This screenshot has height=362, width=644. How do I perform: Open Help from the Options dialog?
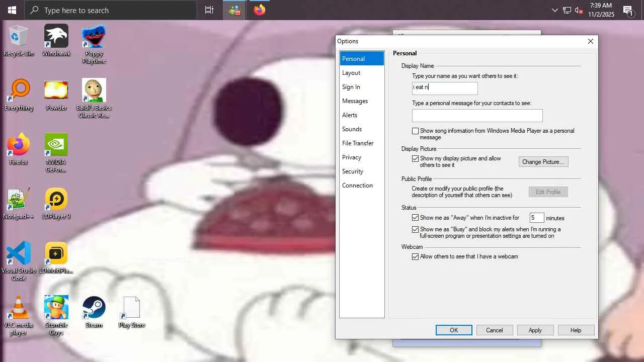(x=576, y=330)
